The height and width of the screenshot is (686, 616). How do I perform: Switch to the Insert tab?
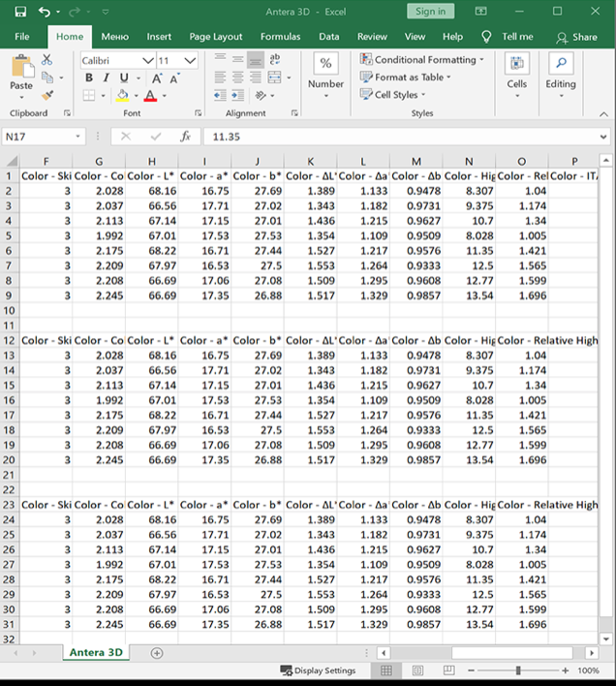tap(159, 37)
